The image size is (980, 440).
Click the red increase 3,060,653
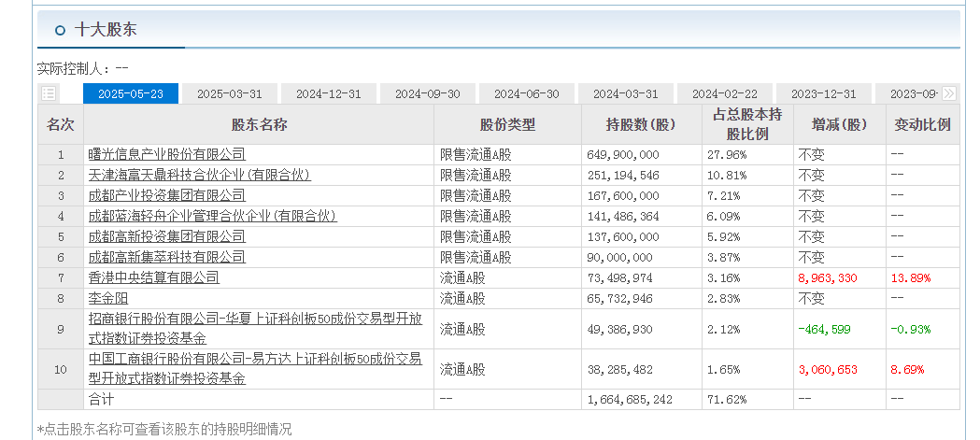coord(828,369)
